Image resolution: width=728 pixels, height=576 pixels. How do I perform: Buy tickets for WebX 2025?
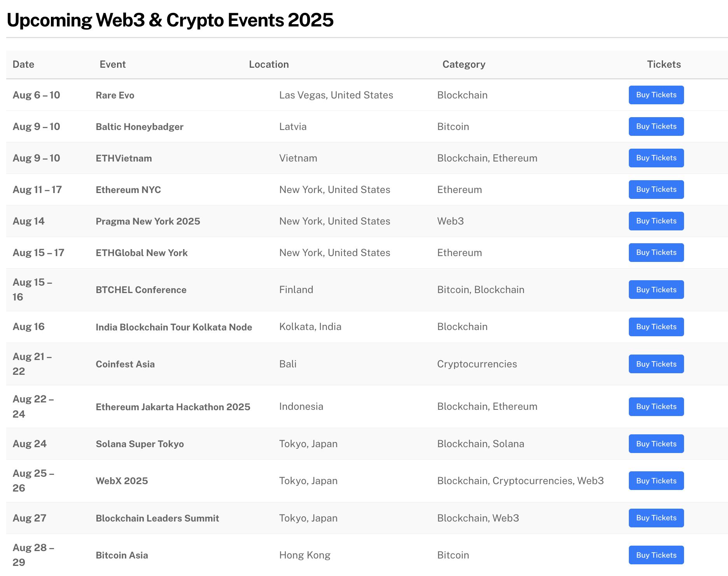pos(656,481)
